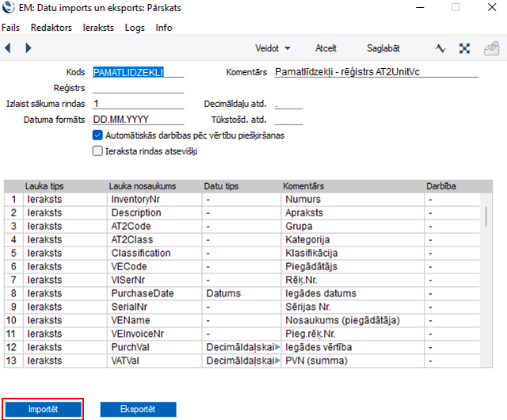Open the Veidot dropdown menu
The image size is (507, 420).
[x=273, y=48]
